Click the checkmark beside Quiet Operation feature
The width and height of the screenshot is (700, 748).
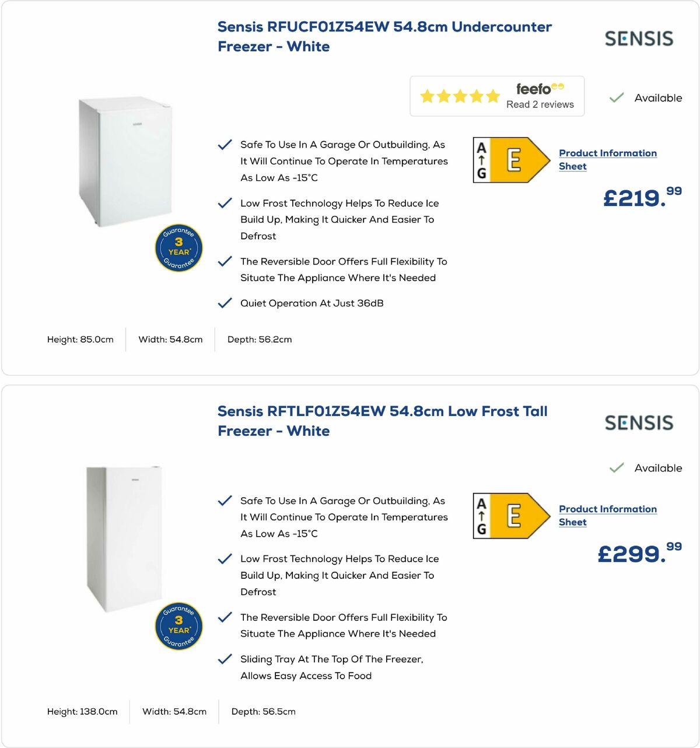pos(225,303)
